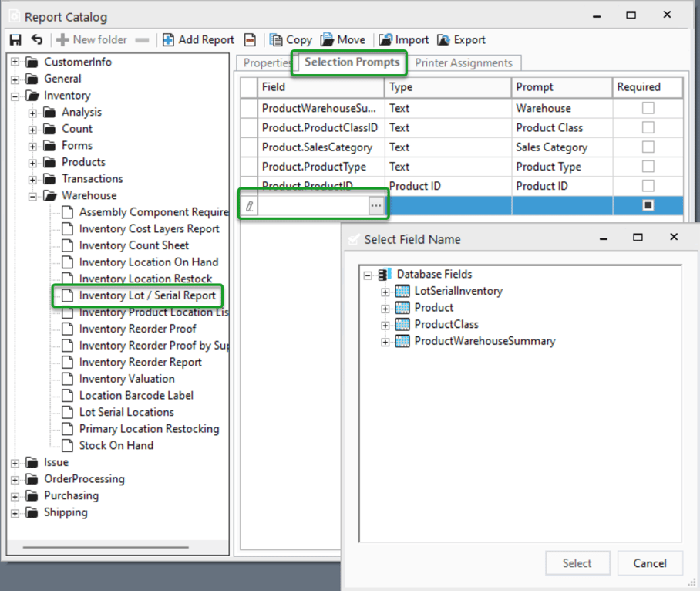Toggle Required on the highlighted new row

coord(648,204)
